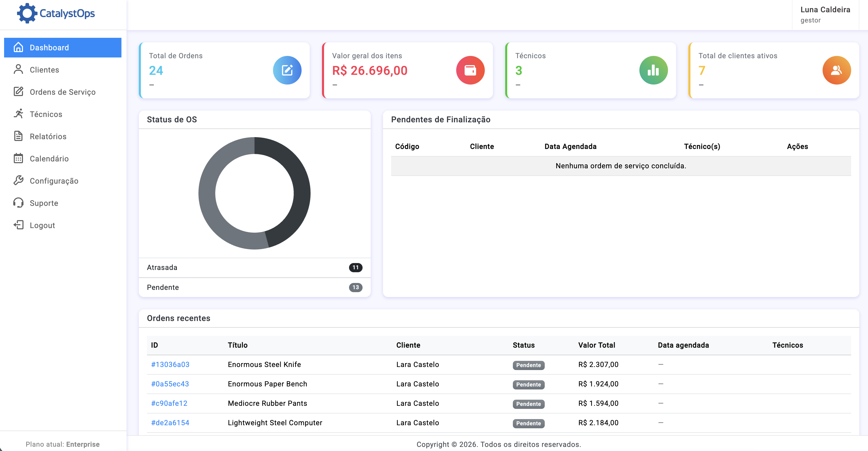The image size is (868, 451).
Task: Click Pendente badge for Enormous Paper Bench
Action: 528,385
